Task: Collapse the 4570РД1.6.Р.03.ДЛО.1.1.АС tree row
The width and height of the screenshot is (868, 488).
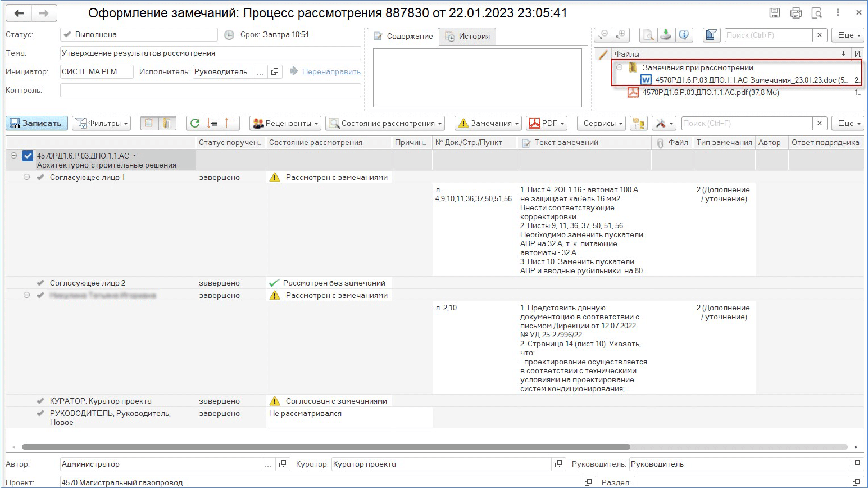Action: click(14, 156)
